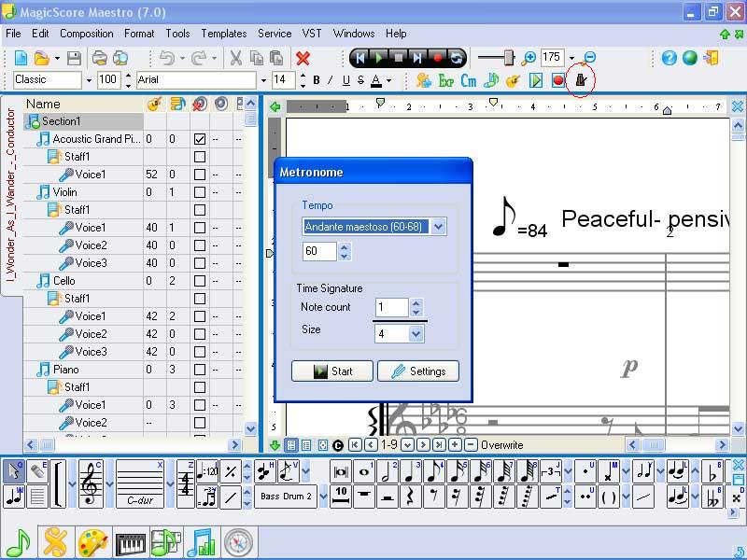Uncheck Acoustic Grand Piano mute checkbox

click(200, 139)
